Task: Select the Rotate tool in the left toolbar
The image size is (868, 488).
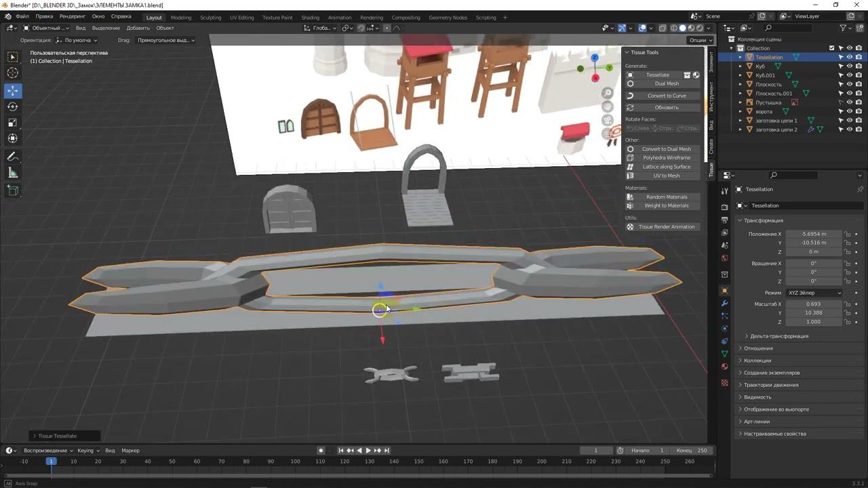Action: 13,106
